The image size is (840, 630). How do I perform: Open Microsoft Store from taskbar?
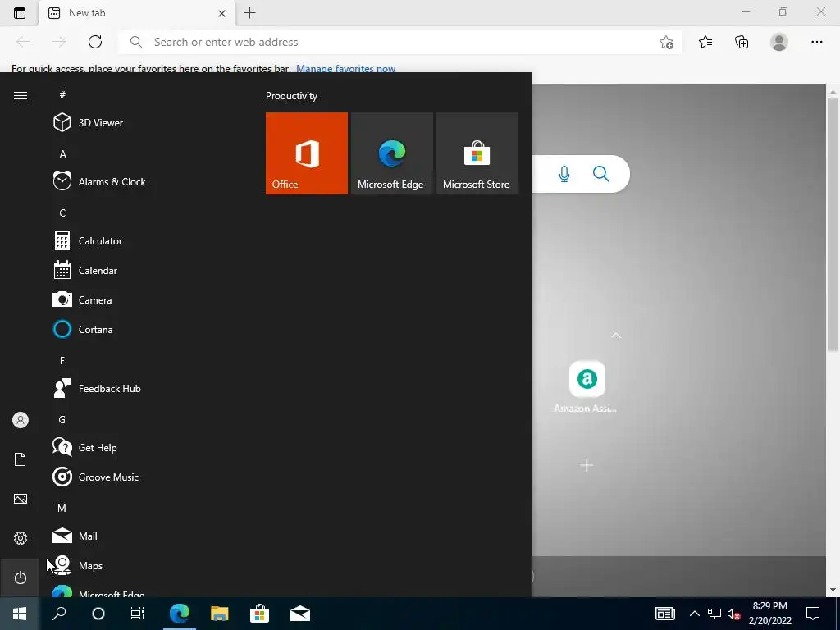[259, 614]
